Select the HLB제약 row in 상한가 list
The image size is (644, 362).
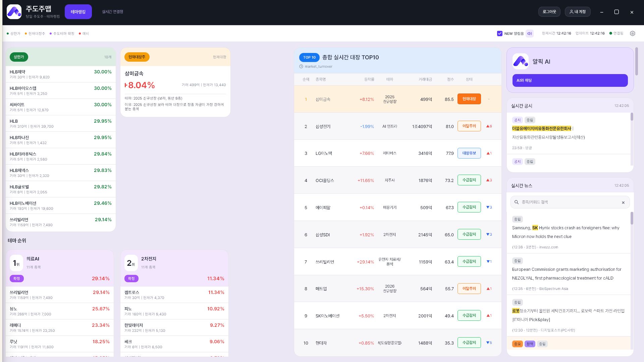point(61,74)
